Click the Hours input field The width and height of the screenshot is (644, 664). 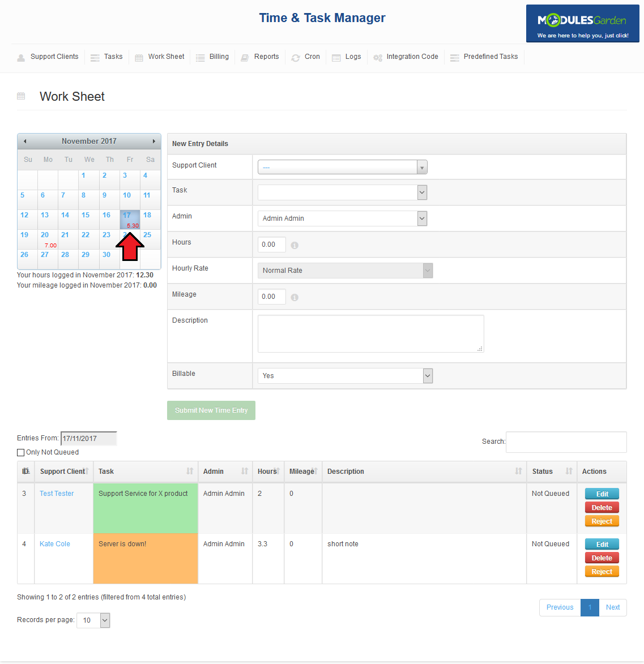click(x=271, y=245)
